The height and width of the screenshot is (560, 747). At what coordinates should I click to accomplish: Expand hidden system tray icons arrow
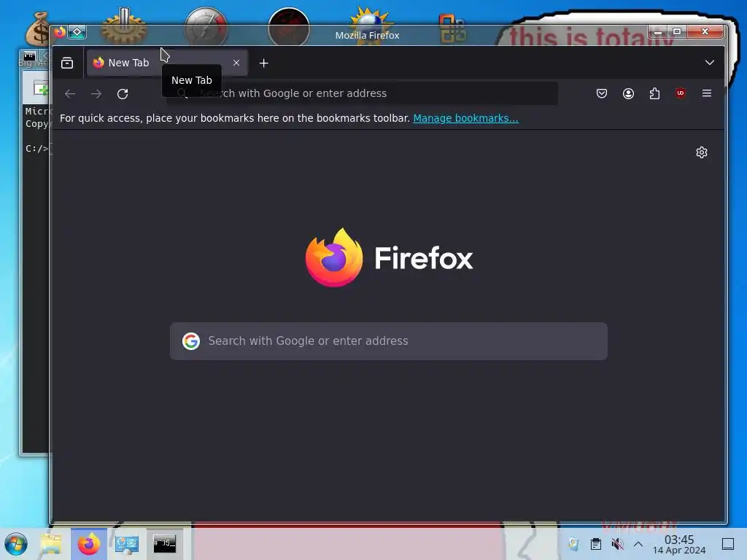coord(638,544)
